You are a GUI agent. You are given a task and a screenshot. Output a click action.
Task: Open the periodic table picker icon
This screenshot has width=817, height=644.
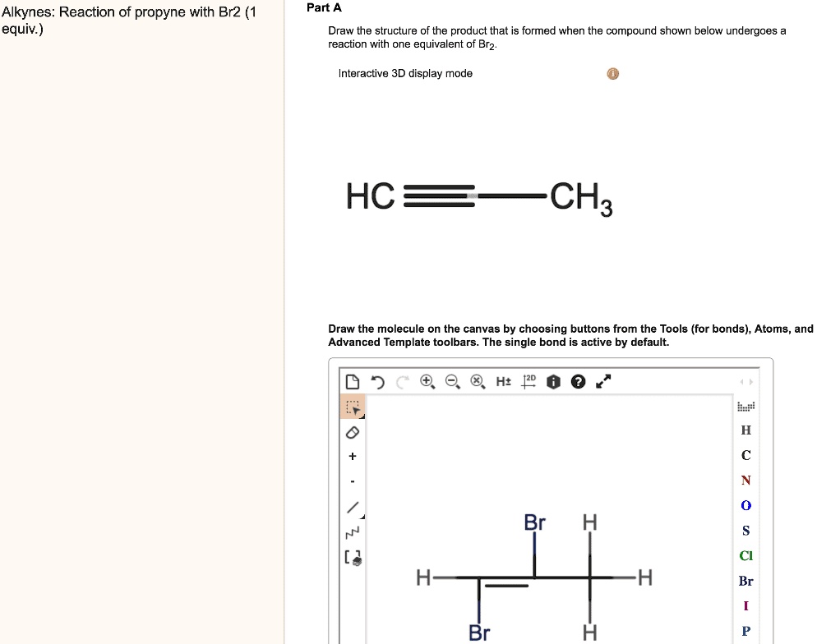click(745, 405)
